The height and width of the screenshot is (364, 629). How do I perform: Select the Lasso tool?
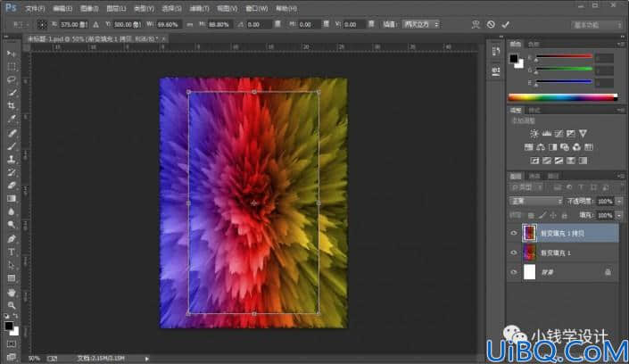coord(12,80)
